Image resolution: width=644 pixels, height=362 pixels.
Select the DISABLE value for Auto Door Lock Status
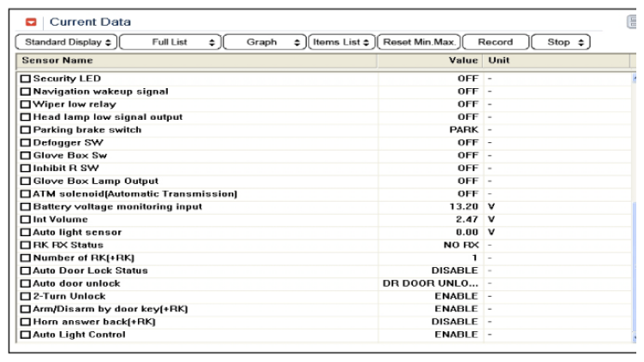pos(455,271)
